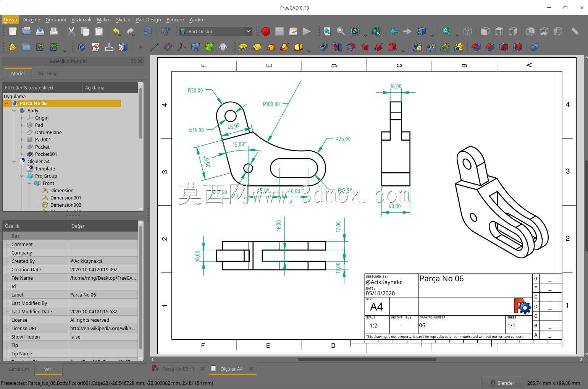Open the Part Design menu
The width and height of the screenshot is (588, 389).
pyautogui.click(x=148, y=19)
